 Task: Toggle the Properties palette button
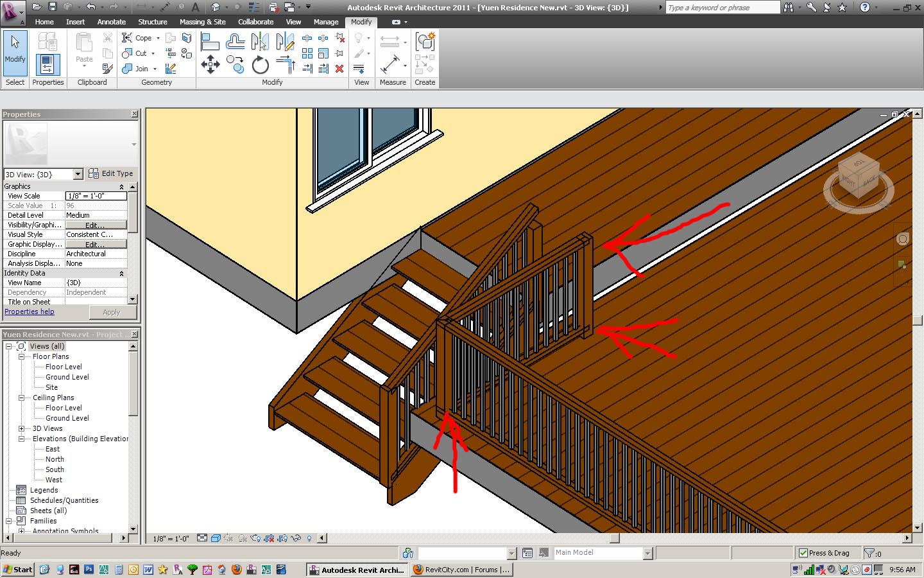point(47,65)
